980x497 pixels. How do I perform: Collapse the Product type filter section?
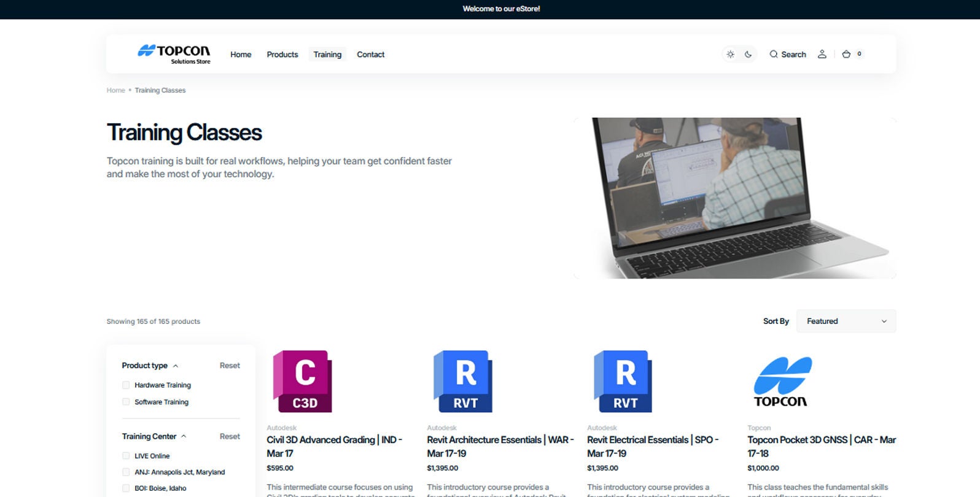click(176, 366)
